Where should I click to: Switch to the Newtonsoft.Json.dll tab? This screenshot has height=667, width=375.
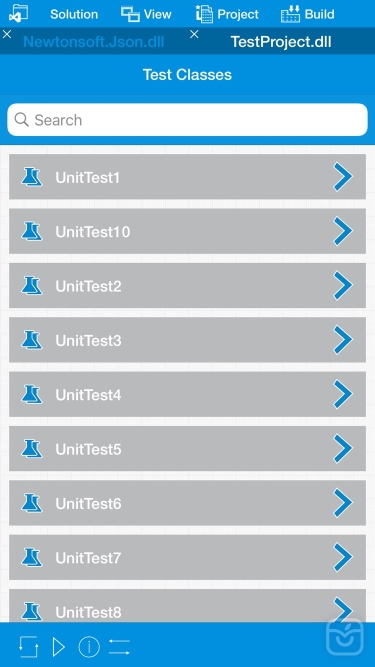coord(94,42)
